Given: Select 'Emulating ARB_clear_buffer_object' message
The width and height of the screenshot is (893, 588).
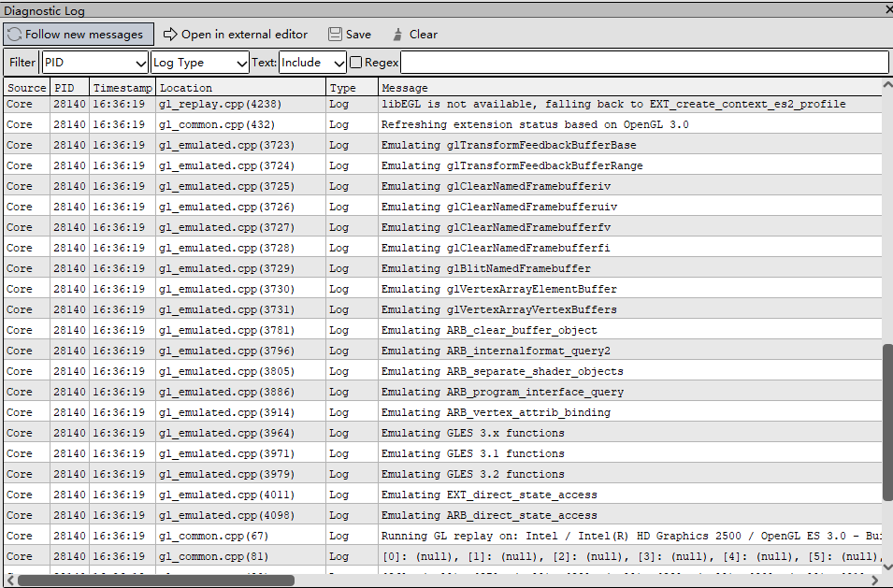Looking at the screenshot, I should pos(489,330).
